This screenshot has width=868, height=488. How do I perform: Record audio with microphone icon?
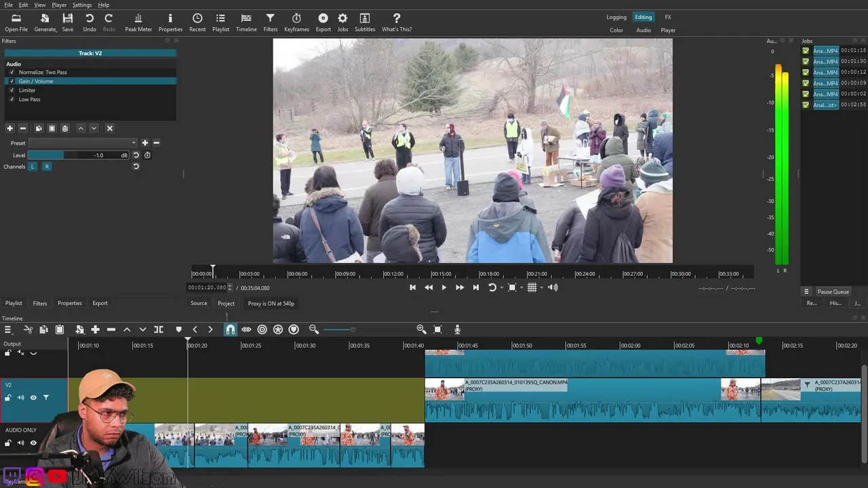(457, 329)
